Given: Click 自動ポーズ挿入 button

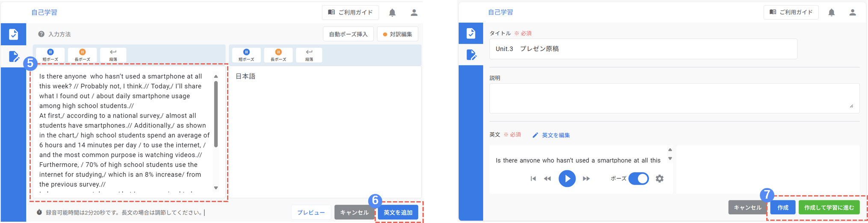Looking at the screenshot, I should pyautogui.click(x=348, y=34).
